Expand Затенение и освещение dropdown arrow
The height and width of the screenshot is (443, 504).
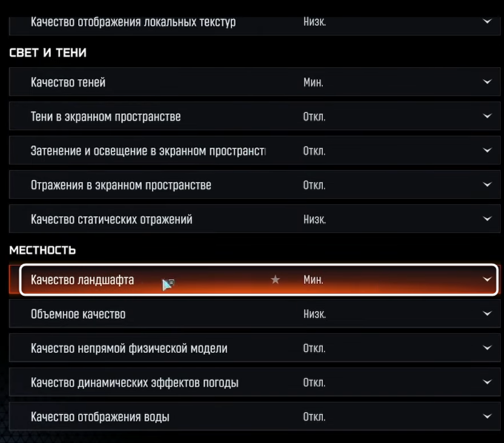[488, 151]
